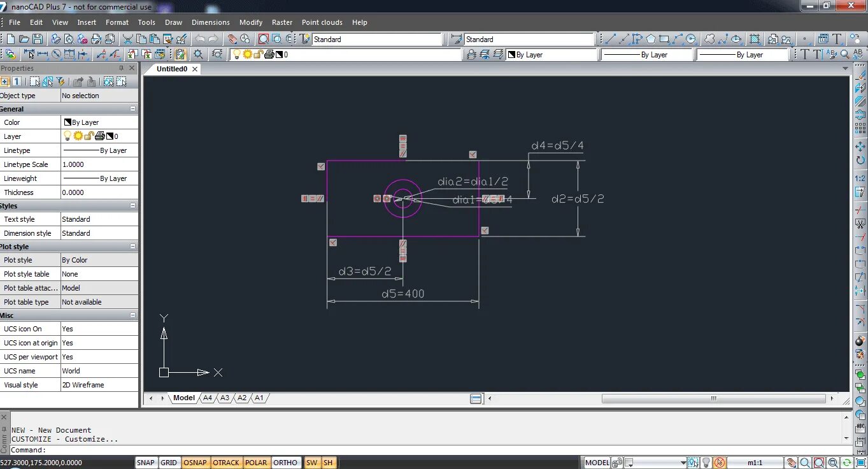Click the Linetype Scale value 1.0000
Image resolution: width=868 pixels, height=469 pixels.
pyautogui.click(x=99, y=164)
